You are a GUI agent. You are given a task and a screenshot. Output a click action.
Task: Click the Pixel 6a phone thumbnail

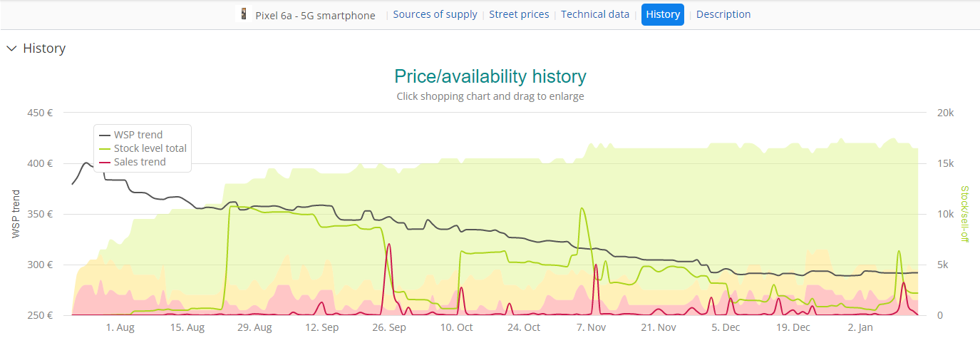[244, 14]
